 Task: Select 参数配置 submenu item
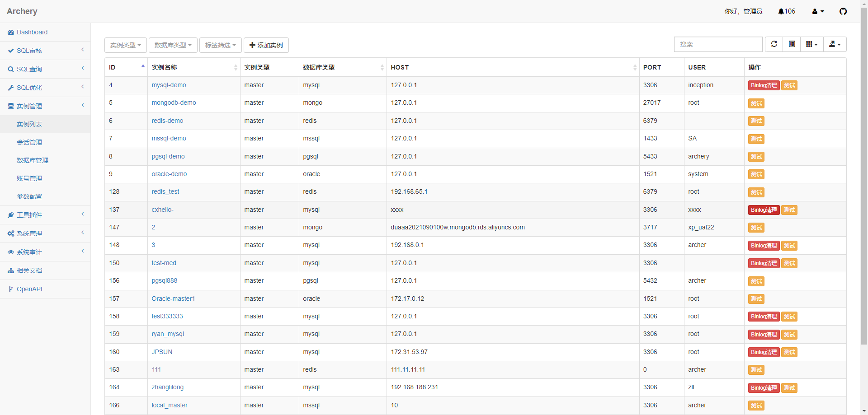point(45,196)
